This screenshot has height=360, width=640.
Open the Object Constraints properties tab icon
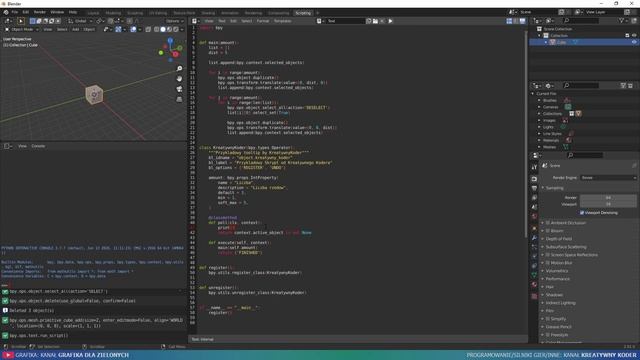point(534,266)
